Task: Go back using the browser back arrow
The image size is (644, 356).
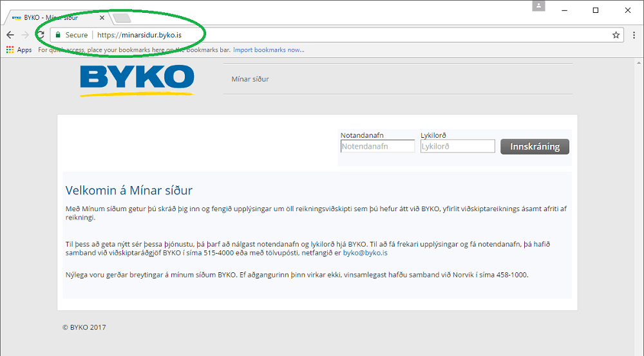Action: point(10,35)
